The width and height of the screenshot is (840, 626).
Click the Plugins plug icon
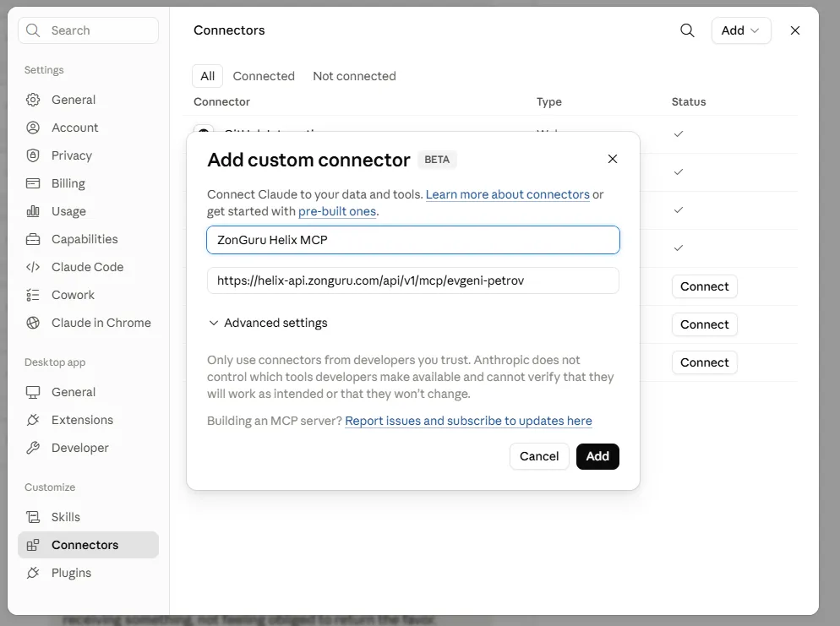[33, 573]
